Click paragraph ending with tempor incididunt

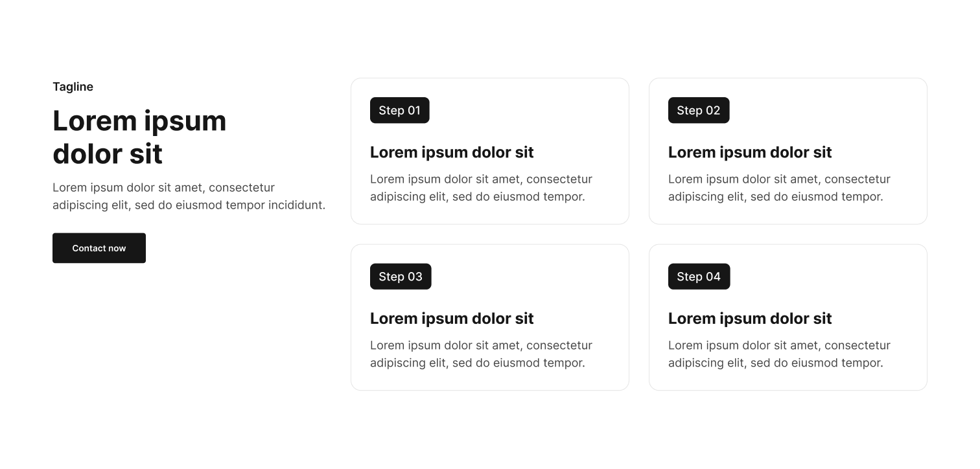[x=189, y=196]
